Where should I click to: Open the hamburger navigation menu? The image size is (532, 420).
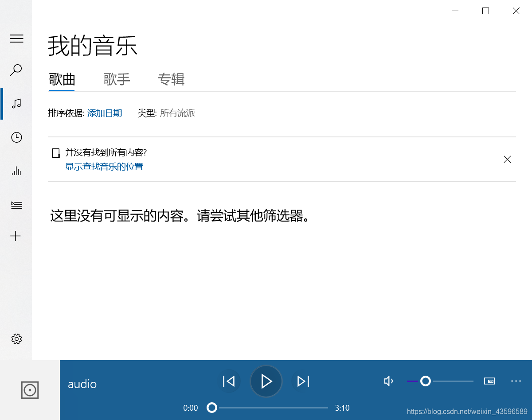16,39
